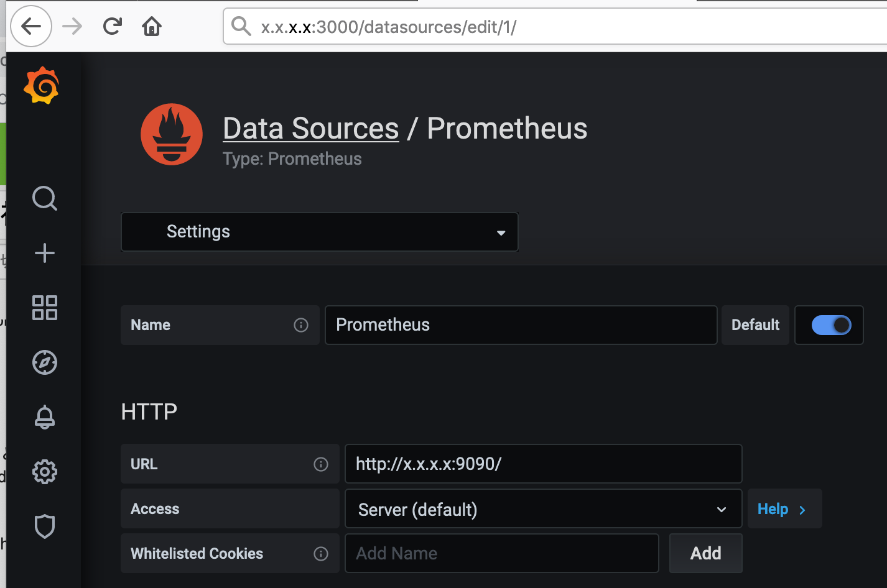Open the Explore compass icon

45,362
